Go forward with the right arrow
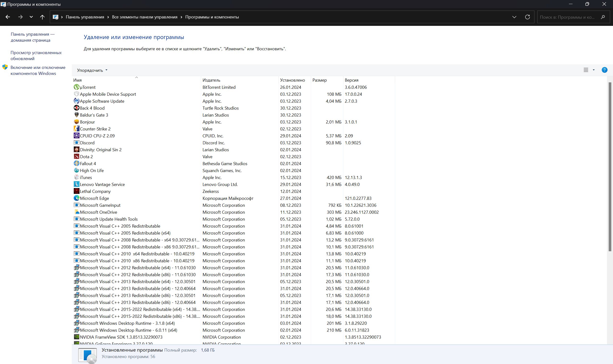The image size is (613, 364). pyautogui.click(x=20, y=17)
